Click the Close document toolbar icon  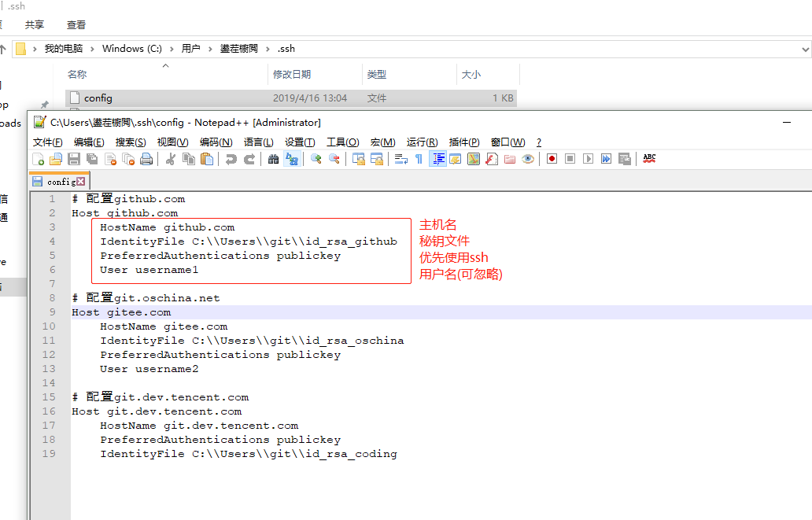pyautogui.click(x=110, y=159)
